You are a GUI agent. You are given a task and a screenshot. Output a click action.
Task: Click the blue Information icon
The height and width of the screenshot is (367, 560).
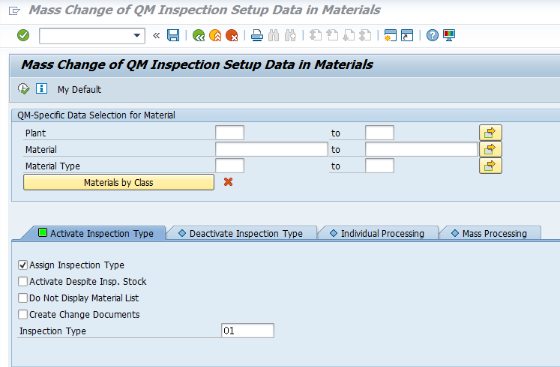coord(41,89)
